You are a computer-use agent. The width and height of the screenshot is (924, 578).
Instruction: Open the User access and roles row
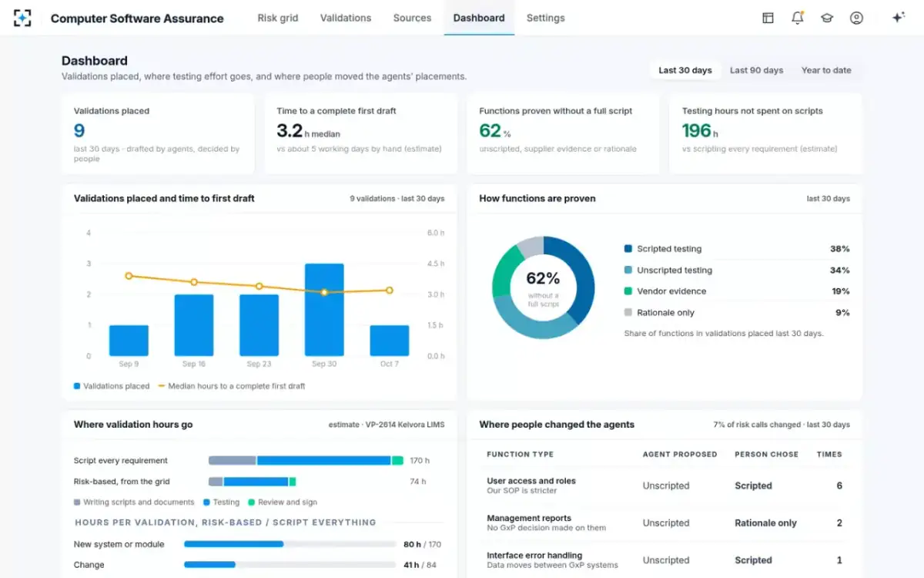click(665, 486)
